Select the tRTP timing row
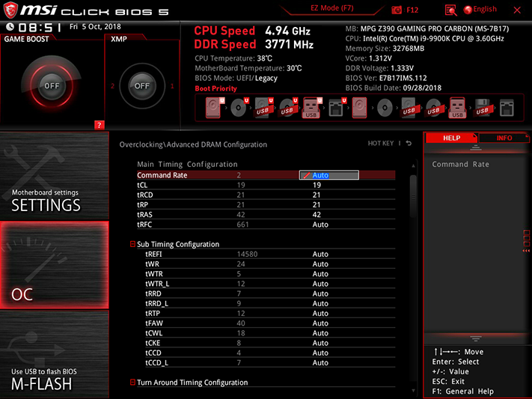The width and height of the screenshot is (532, 399). (270, 313)
